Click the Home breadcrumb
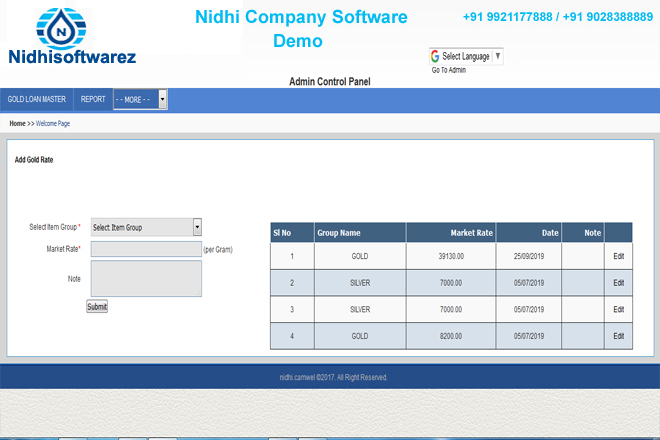This screenshot has height=440, width=660. pyautogui.click(x=17, y=123)
